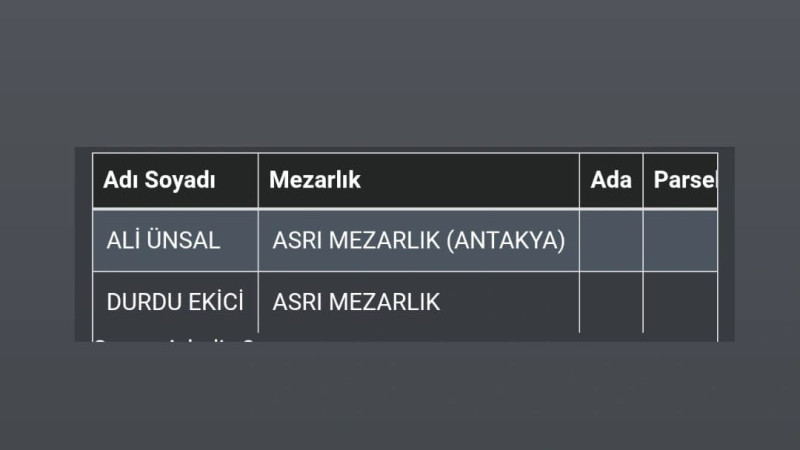Click the ASRI MEZARLIK (ANTAKYA) cell
Image resolution: width=800 pixels, height=450 pixels.
418,241
